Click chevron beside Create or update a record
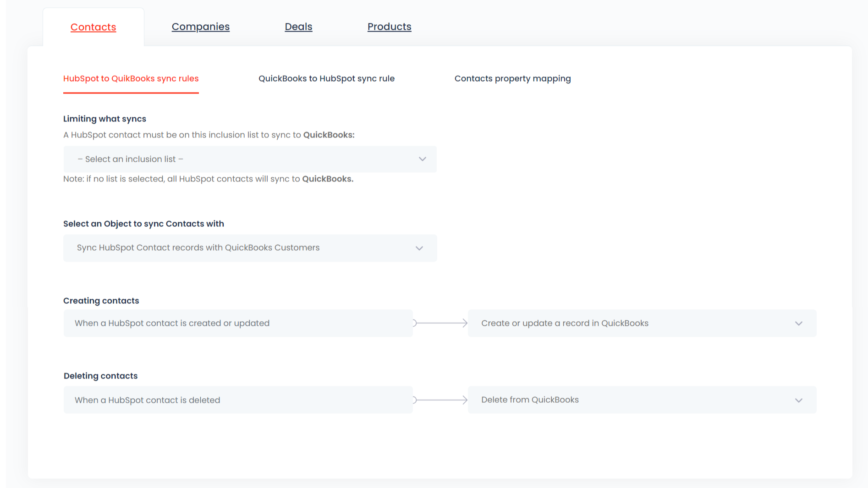 coord(799,323)
